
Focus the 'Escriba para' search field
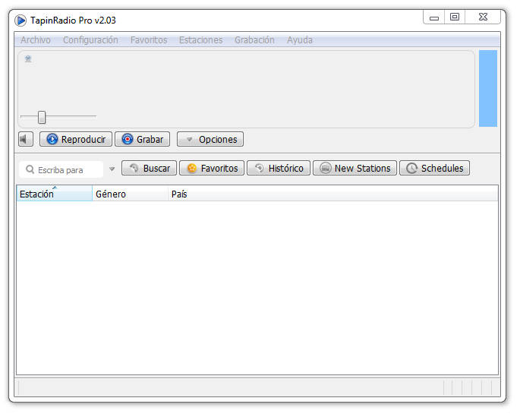click(61, 169)
